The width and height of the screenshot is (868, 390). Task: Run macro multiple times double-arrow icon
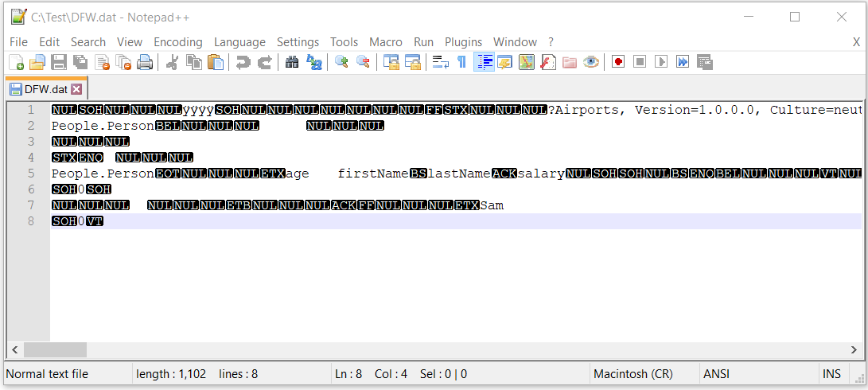pos(683,62)
